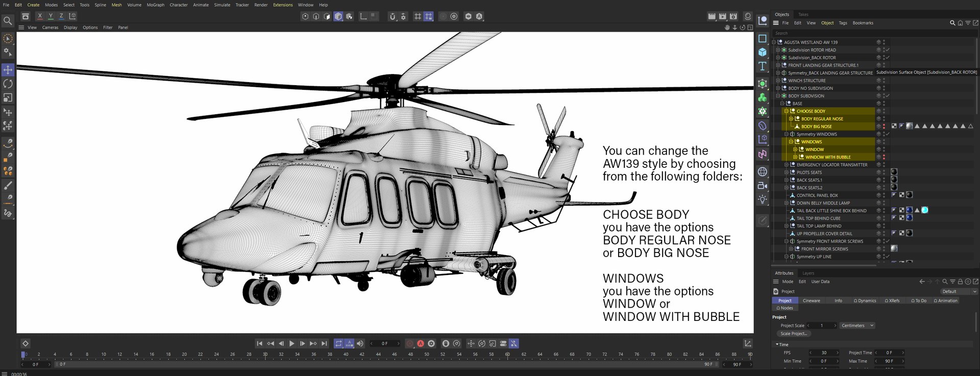Image resolution: width=980 pixels, height=376 pixels.
Task: Activate the highlighted display mode cube icon
Action: coord(338,16)
